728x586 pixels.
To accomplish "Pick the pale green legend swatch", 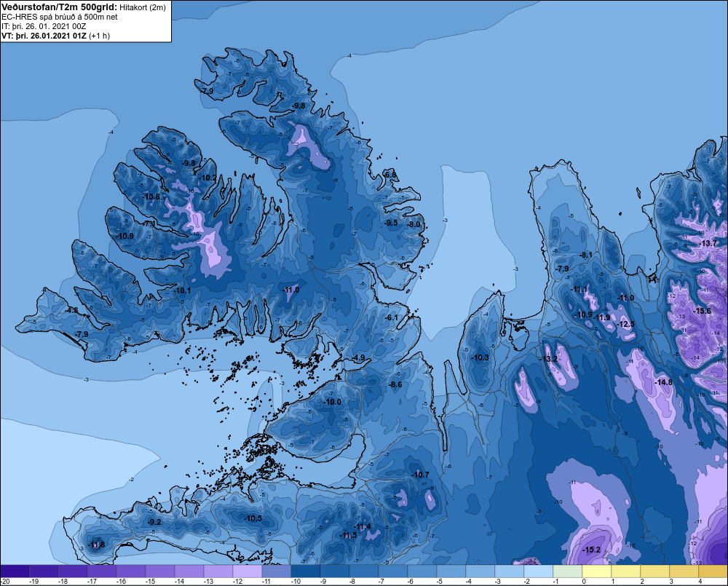I will [567, 571].
